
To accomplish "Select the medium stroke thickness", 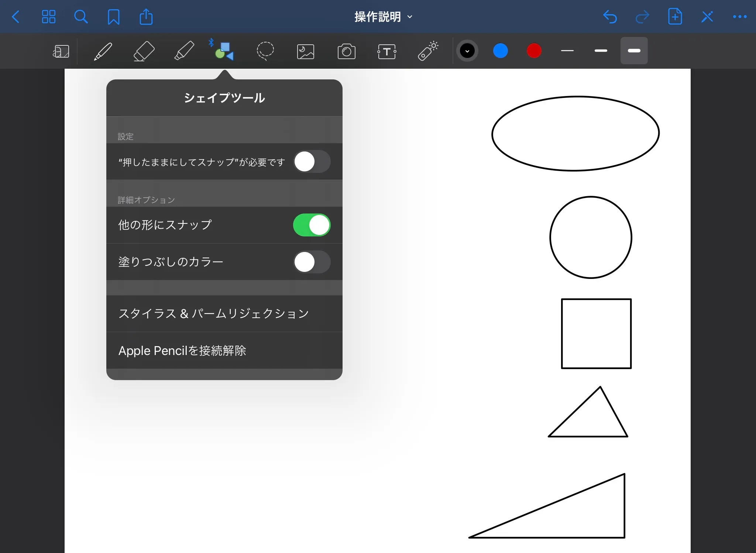I will pos(601,51).
